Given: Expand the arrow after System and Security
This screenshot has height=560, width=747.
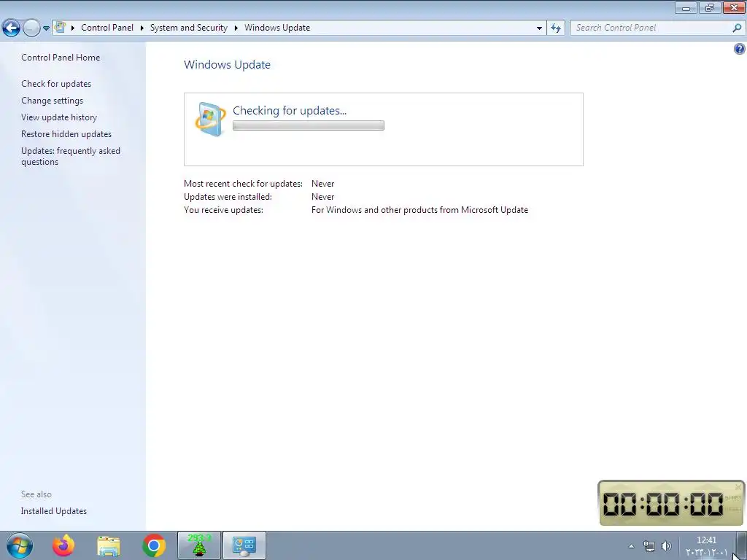Looking at the screenshot, I should pyautogui.click(x=236, y=28).
